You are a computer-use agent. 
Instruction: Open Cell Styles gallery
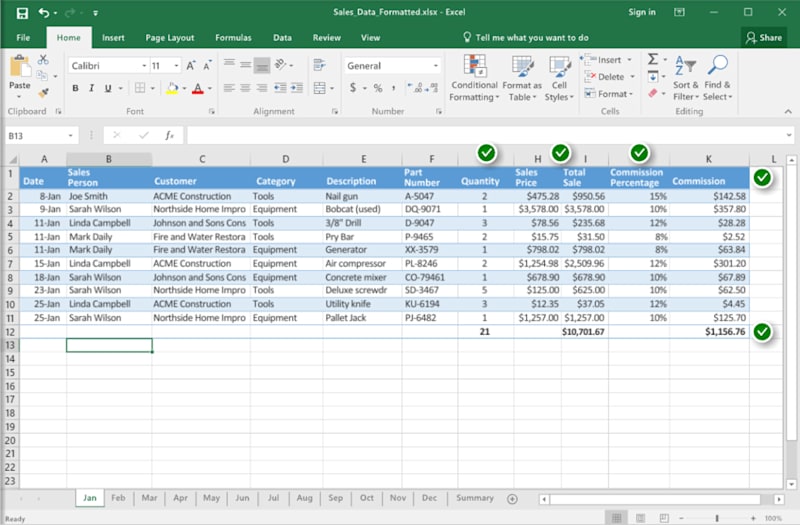pyautogui.click(x=559, y=78)
